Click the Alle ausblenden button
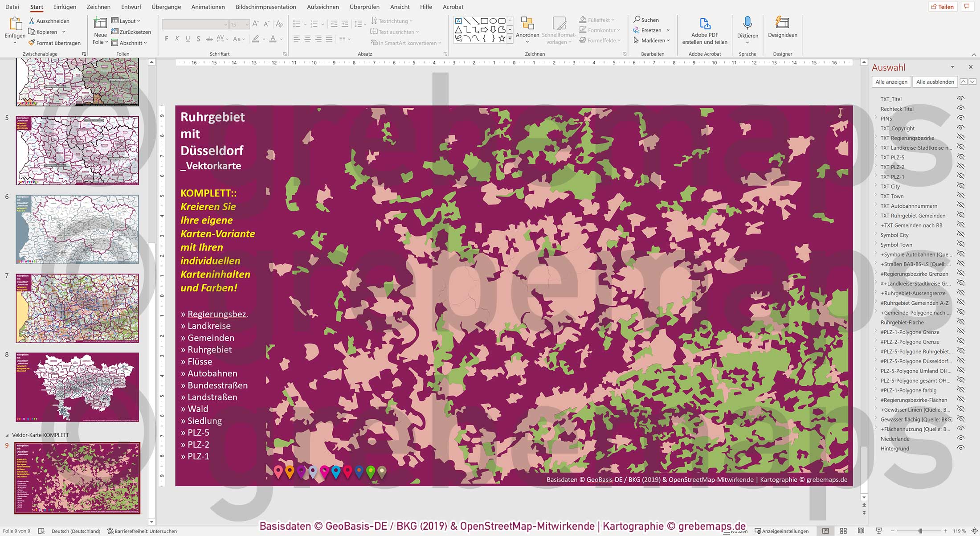Viewport: 980px width, 536px height. (935, 82)
